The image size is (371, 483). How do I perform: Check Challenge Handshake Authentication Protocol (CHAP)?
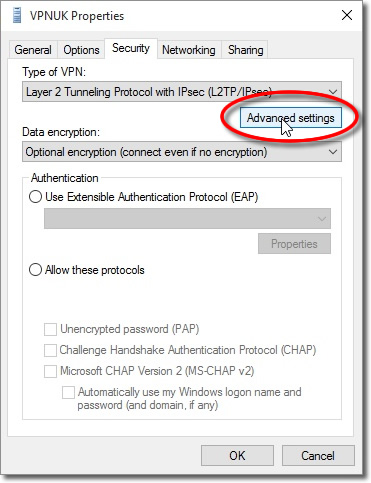(50, 350)
